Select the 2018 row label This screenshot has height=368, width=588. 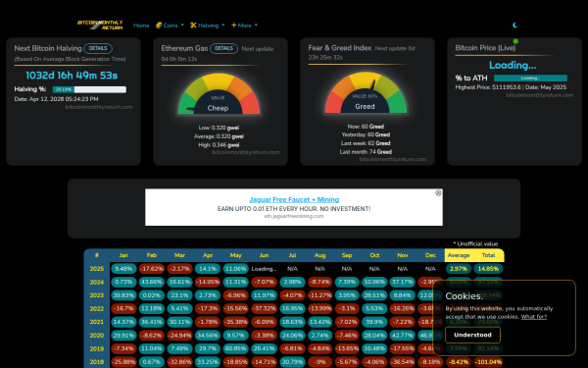tap(97, 362)
